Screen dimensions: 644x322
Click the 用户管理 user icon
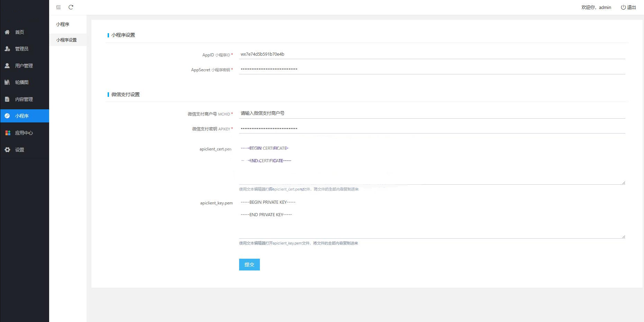click(7, 66)
